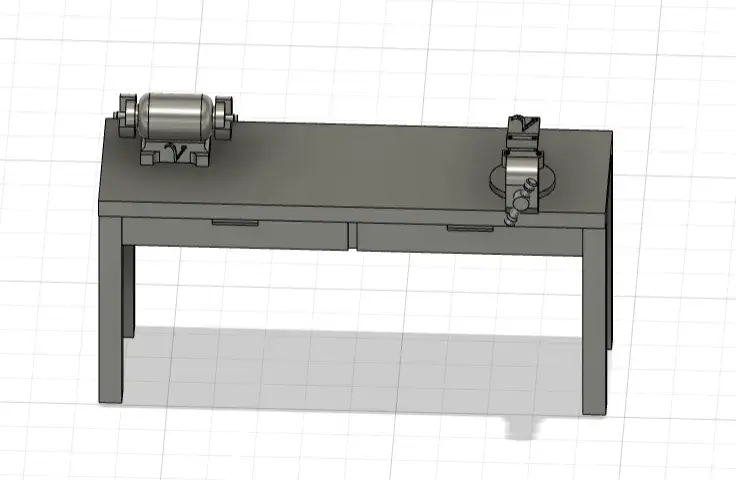Select the front-left table leg
This screenshot has height=480, width=736.
pyautogui.click(x=111, y=310)
